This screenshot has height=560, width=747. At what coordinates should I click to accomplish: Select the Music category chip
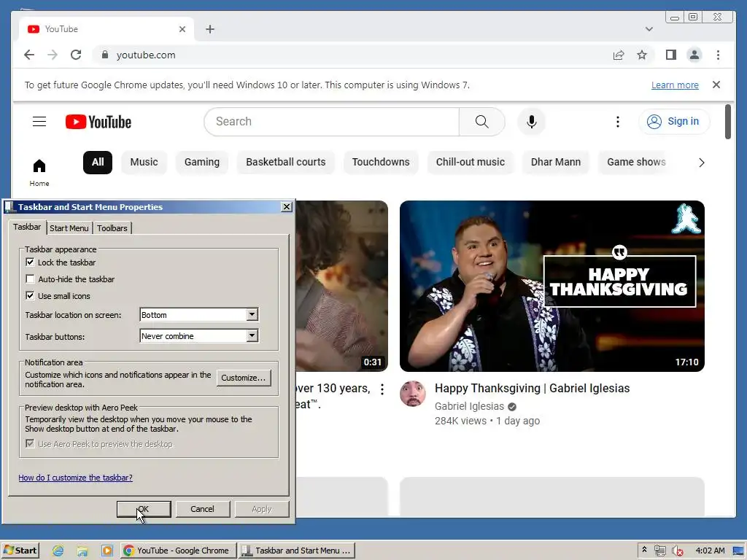144,163
